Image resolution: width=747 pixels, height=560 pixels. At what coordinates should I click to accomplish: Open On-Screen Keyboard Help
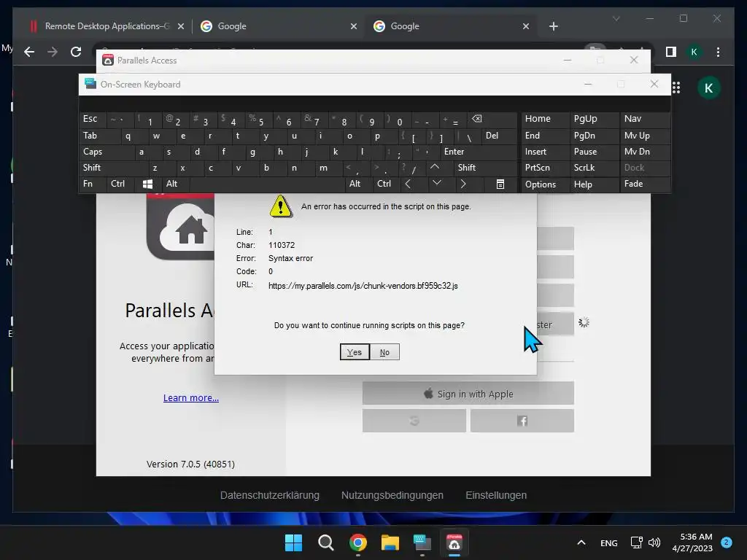point(595,184)
